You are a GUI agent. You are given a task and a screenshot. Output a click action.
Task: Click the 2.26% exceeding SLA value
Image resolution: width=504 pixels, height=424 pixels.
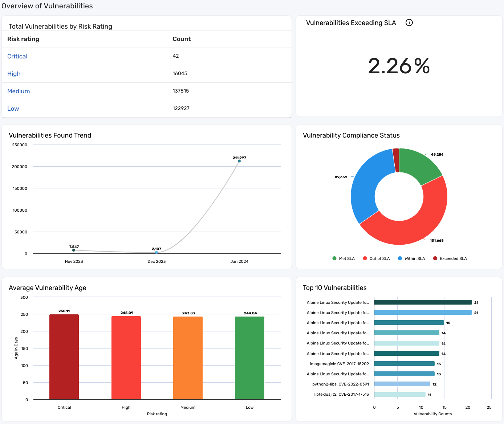(399, 66)
